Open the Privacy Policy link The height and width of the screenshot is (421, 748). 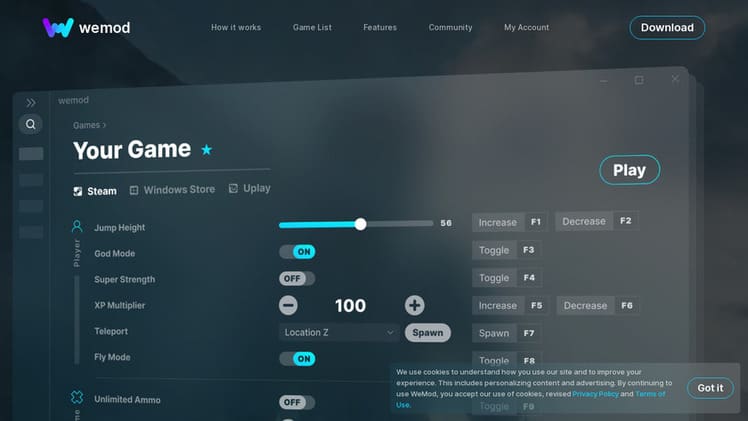pos(595,394)
